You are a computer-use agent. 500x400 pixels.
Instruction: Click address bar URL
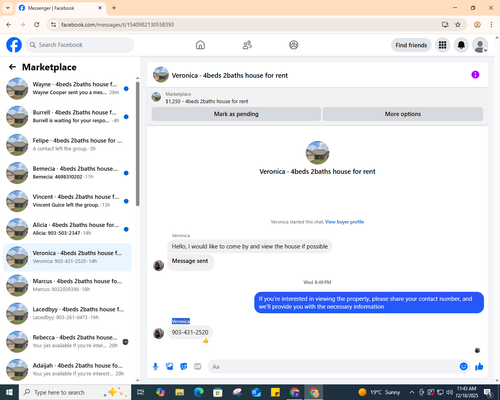(117, 25)
